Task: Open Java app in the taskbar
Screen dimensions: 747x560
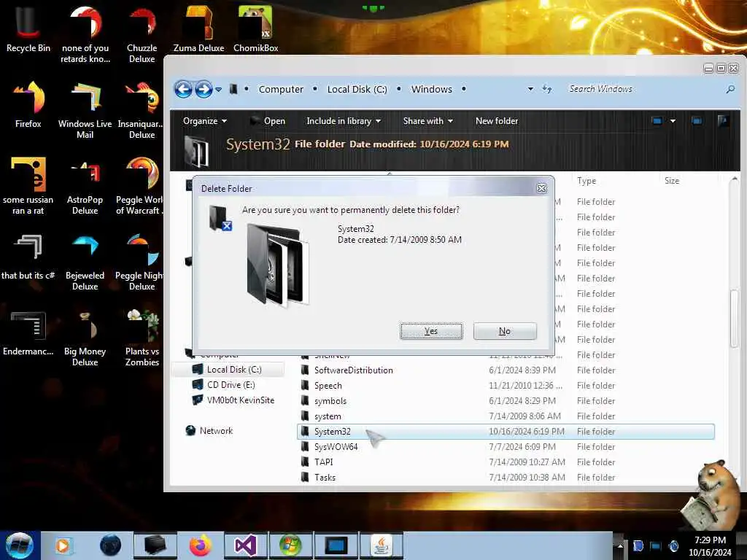Action: (381, 545)
